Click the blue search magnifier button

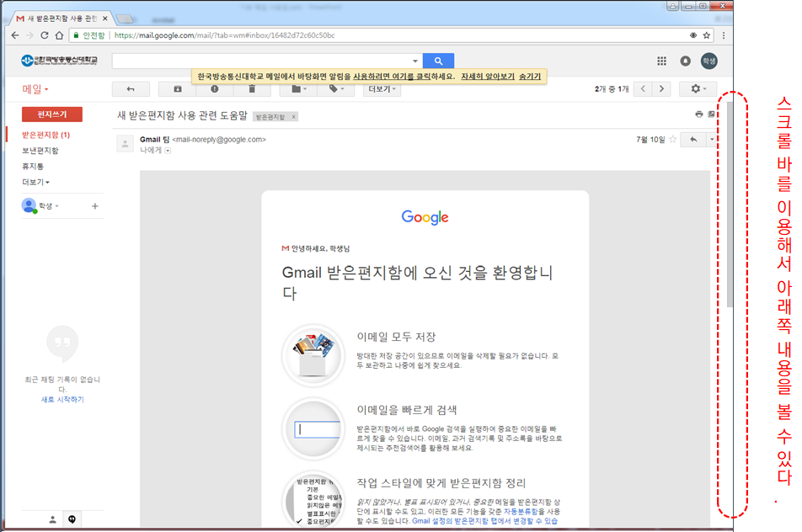tap(438, 61)
